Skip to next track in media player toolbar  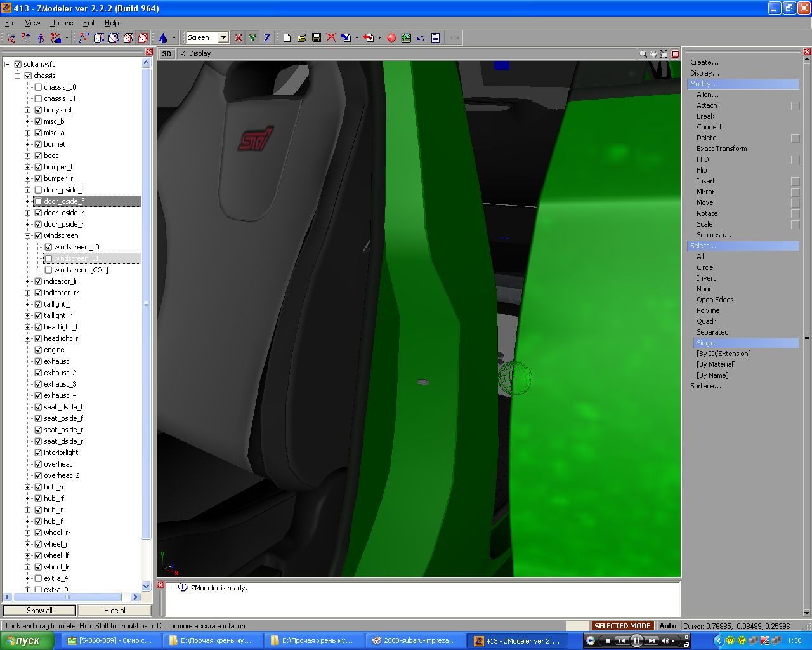click(652, 641)
